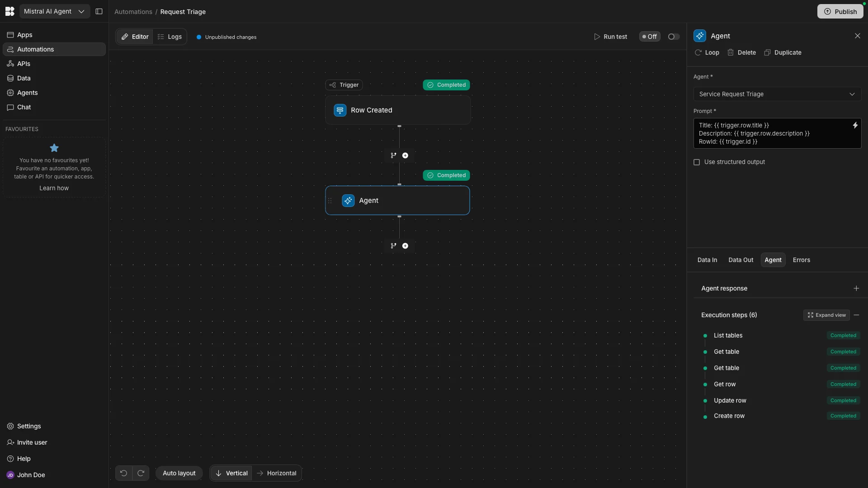Click the Run test button
Image resolution: width=868 pixels, height=488 pixels.
click(610, 37)
